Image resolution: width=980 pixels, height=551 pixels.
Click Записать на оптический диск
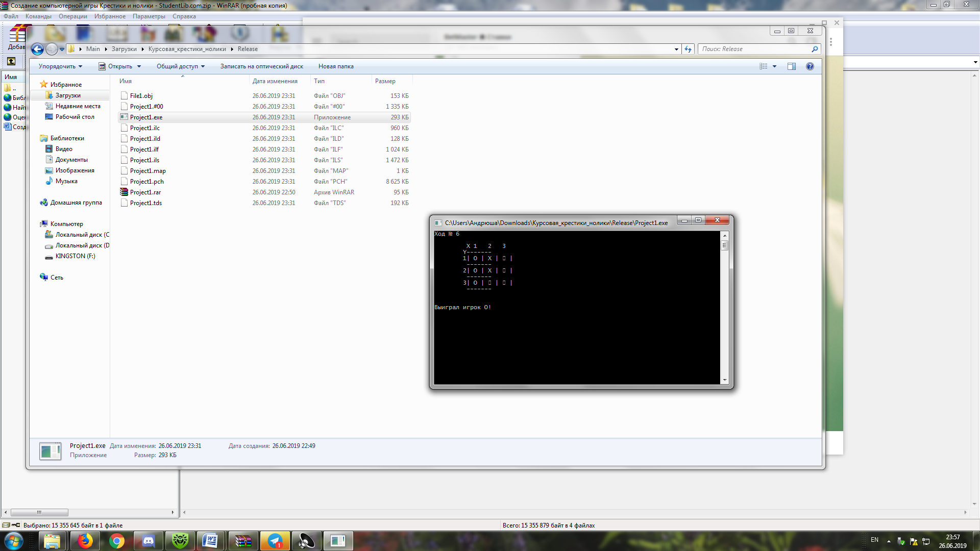tap(262, 66)
